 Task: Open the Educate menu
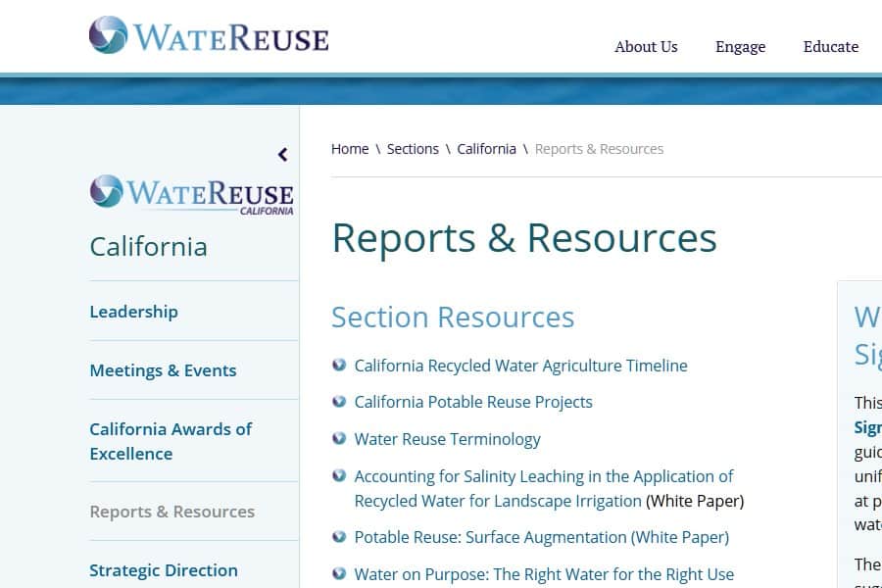pos(830,46)
